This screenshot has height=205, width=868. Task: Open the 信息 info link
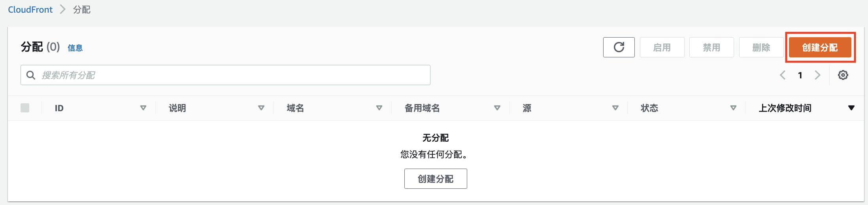pyautogui.click(x=75, y=48)
